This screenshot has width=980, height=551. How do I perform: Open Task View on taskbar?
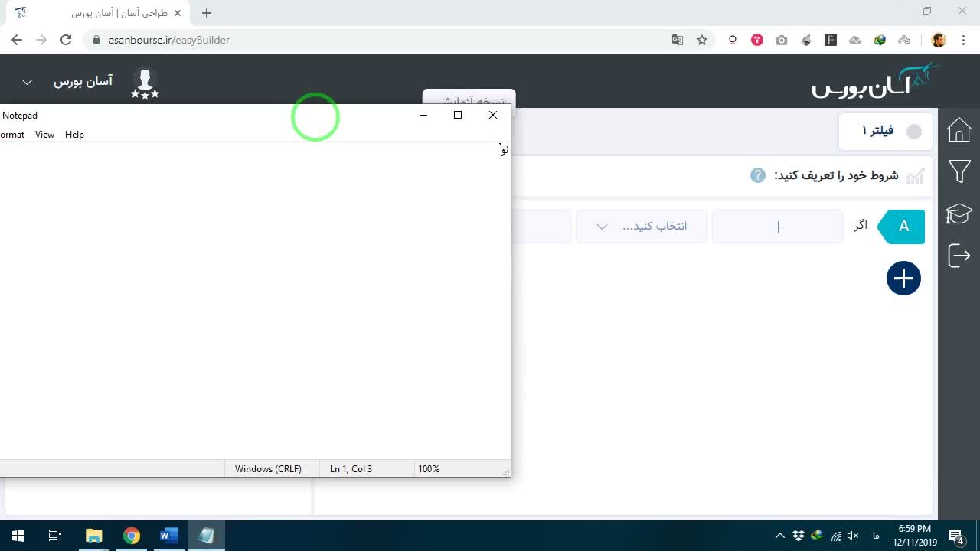(55, 536)
